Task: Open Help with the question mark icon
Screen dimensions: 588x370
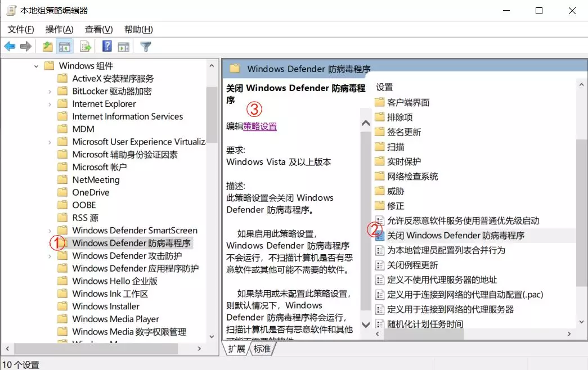Action: click(x=107, y=46)
